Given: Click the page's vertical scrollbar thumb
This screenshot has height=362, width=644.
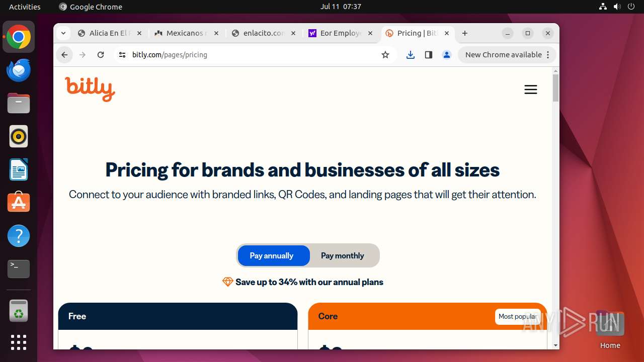Looking at the screenshot, I should (555, 88).
